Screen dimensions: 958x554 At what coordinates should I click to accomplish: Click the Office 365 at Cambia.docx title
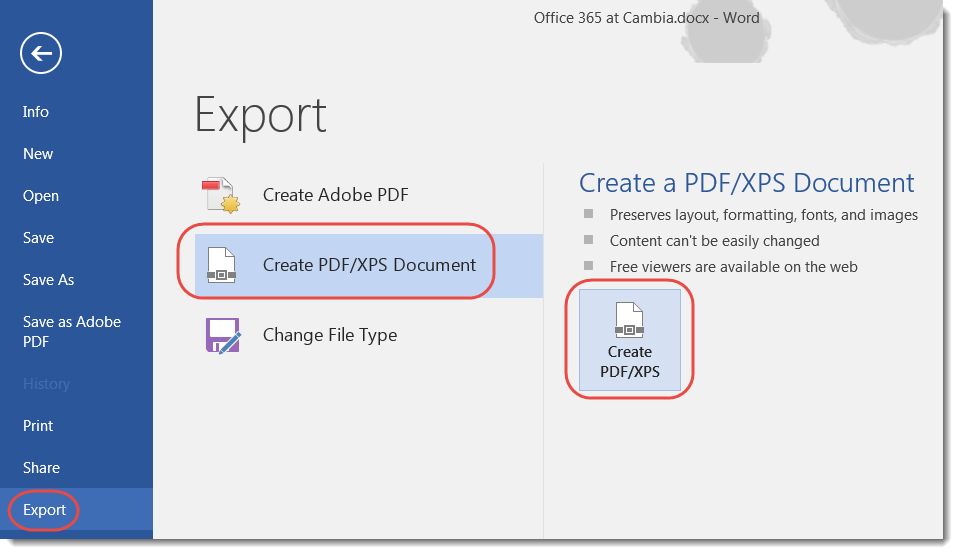646,17
